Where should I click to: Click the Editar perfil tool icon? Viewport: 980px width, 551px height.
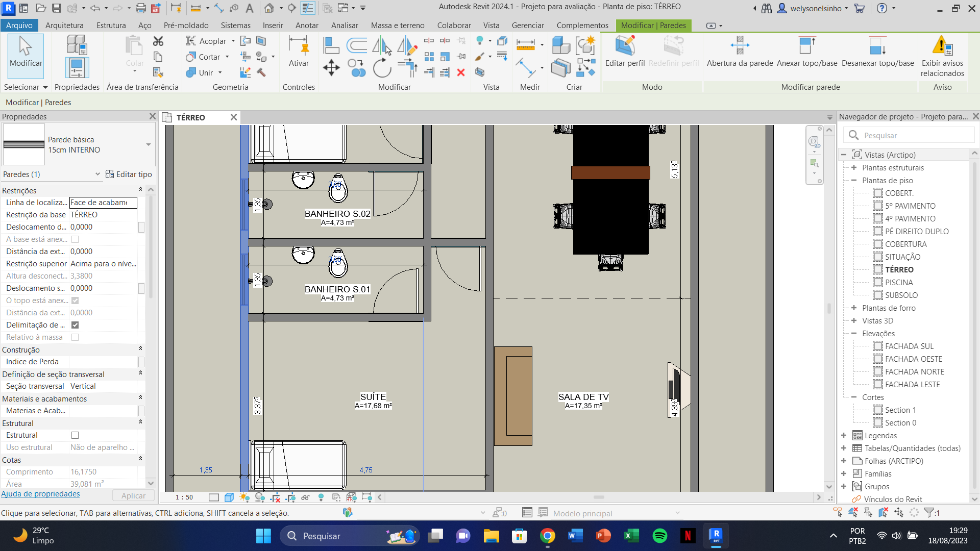[625, 46]
